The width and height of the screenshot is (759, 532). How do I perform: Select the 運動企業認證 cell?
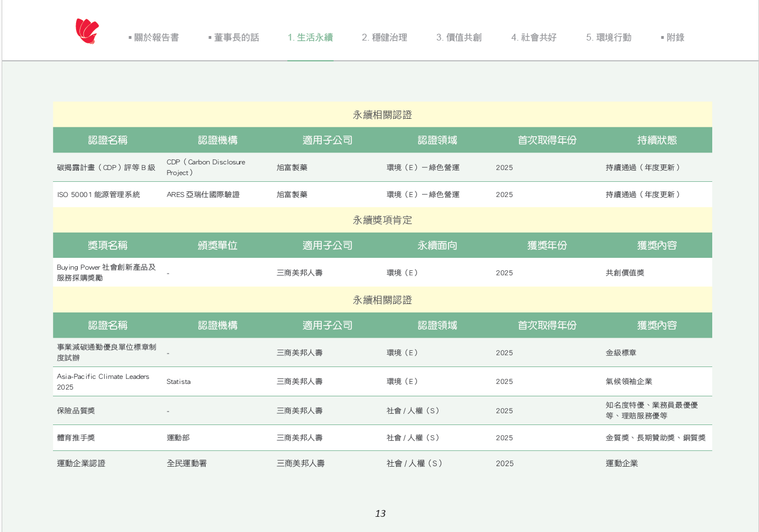(x=81, y=463)
